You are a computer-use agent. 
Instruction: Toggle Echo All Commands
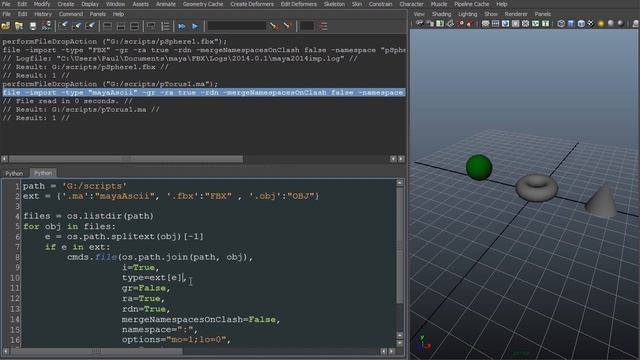coord(151,26)
